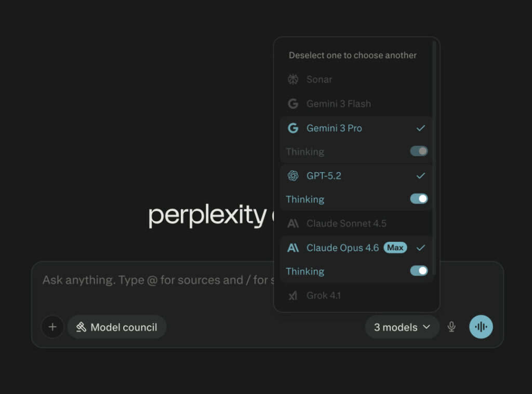Disable Thinking for GPT-5.2
The width and height of the screenshot is (532, 394).
(x=419, y=199)
